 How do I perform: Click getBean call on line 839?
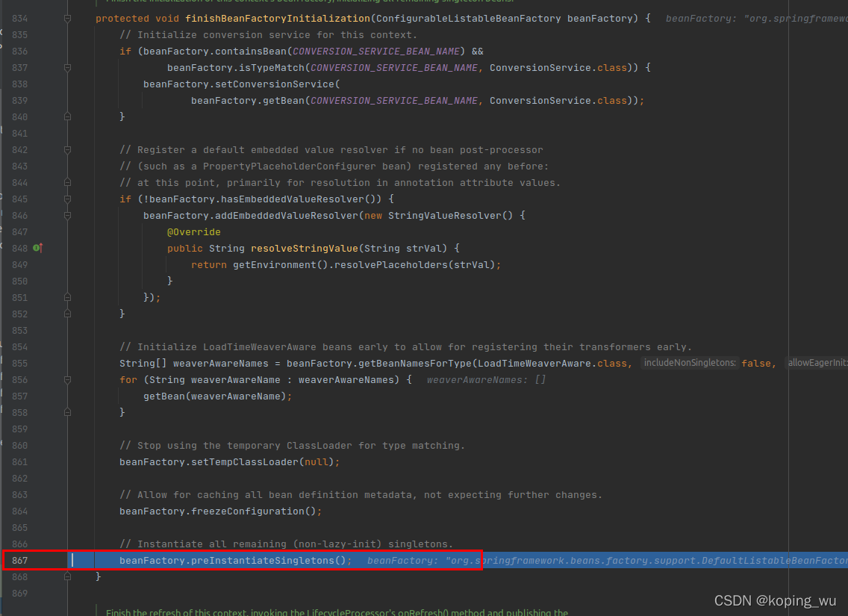pyautogui.click(x=284, y=101)
